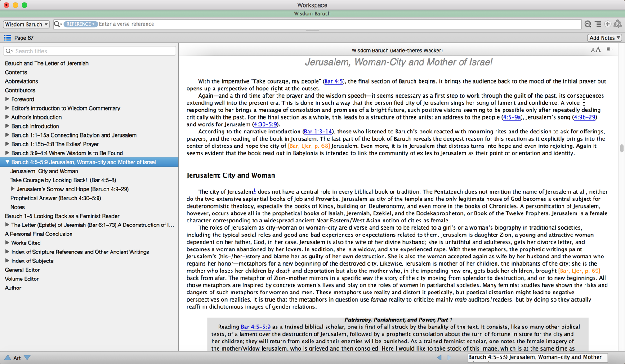This screenshot has height=364, width=625.
Task: Click the recycle arrows icon
Action: tap(618, 24)
